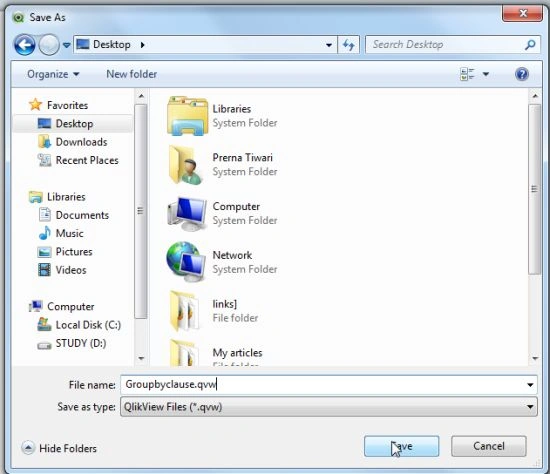550x474 pixels.
Task: Click the Hide Folders arrow icon
Action: pyautogui.click(x=28, y=448)
